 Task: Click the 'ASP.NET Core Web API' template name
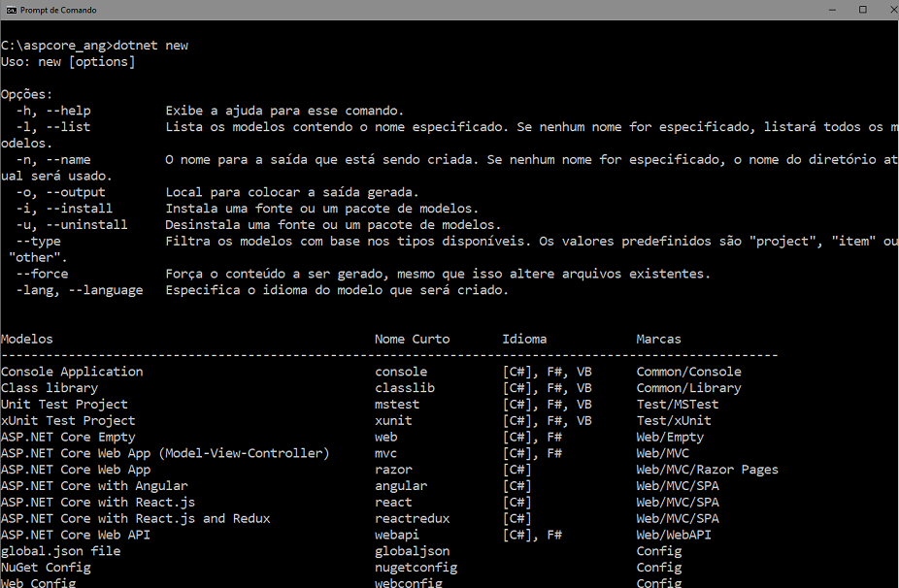click(x=76, y=536)
